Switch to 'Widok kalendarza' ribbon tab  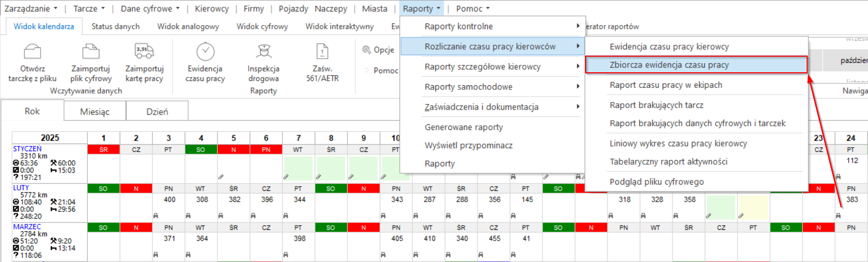[44, 27]
